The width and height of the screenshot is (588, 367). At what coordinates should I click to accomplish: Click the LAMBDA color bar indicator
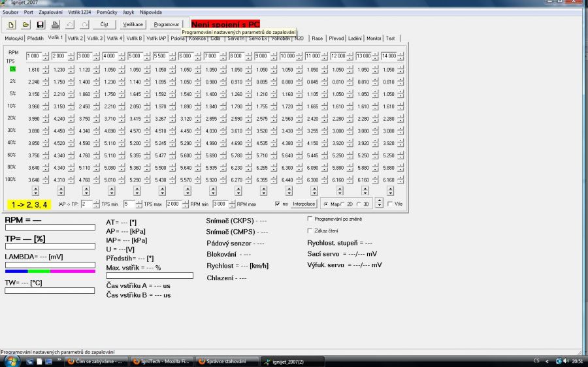(x=50, y=270)
